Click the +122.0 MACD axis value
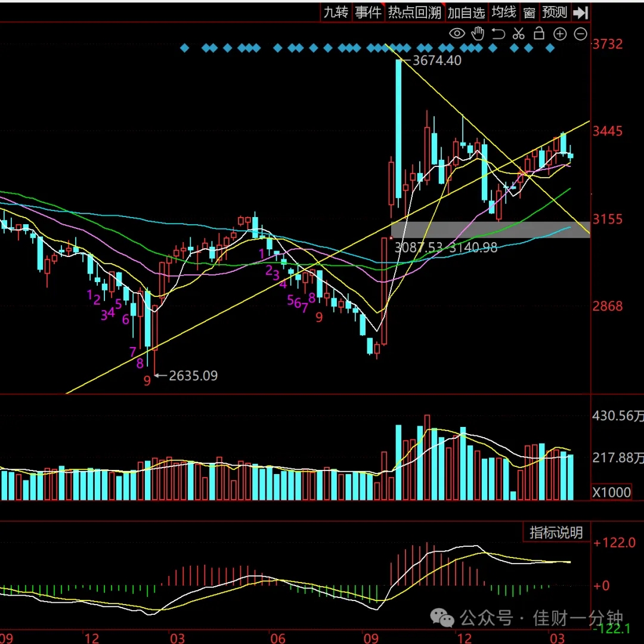Viewport: 644px width, 644px height. click(614, 543)
